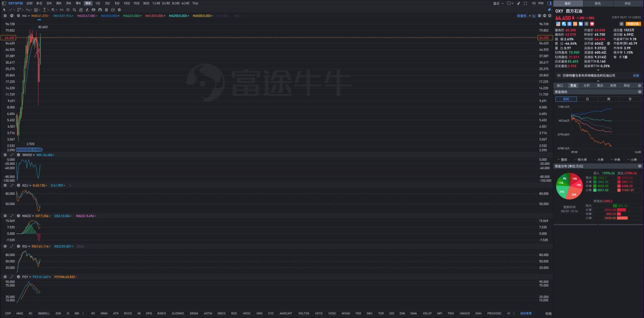
Task: Zoom in chart with plus icon
Action: click(x=549, y=16)
